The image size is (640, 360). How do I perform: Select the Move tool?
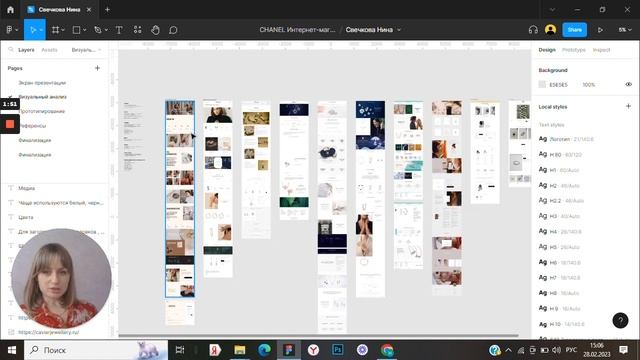(33, 30)
